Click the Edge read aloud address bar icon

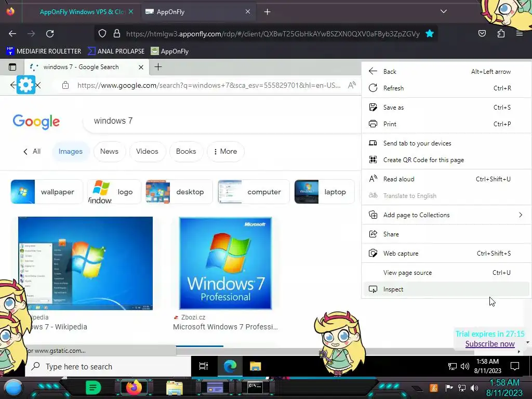(352, 85)
